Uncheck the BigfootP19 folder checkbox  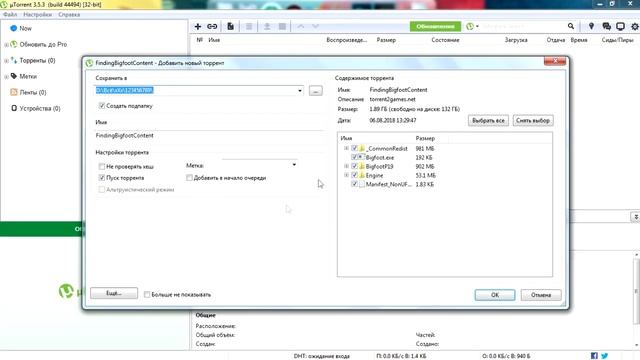354,166
